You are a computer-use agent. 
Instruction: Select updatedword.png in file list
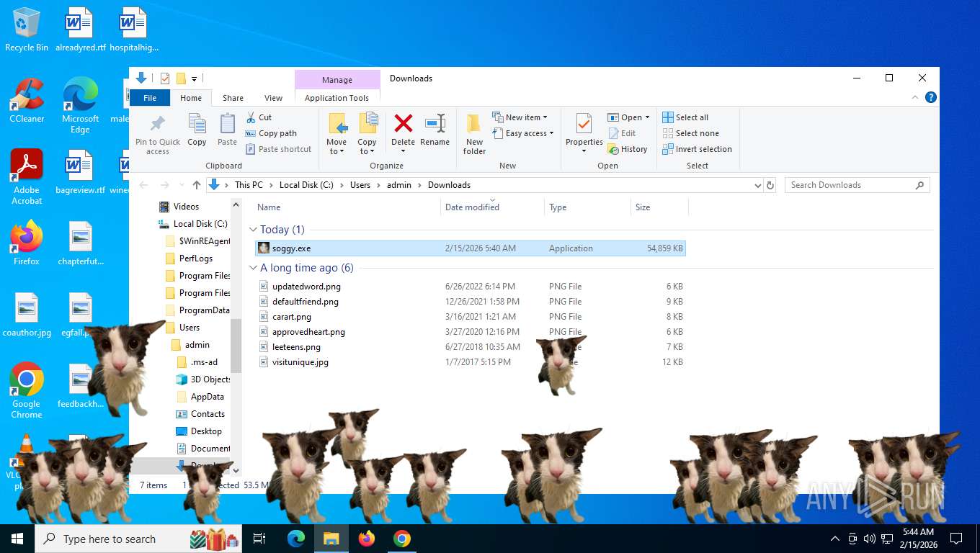coord(471,287)
